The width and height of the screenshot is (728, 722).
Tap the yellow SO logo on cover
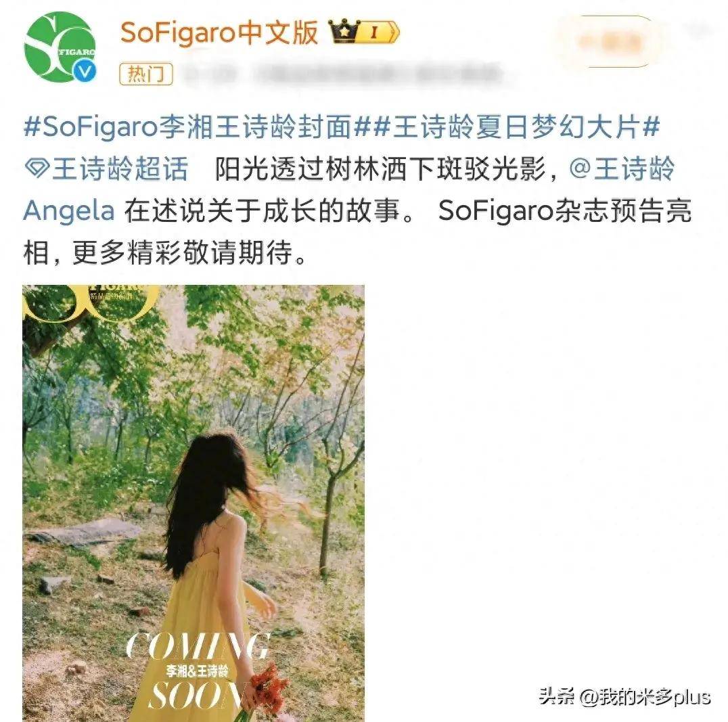click(91, 302)
